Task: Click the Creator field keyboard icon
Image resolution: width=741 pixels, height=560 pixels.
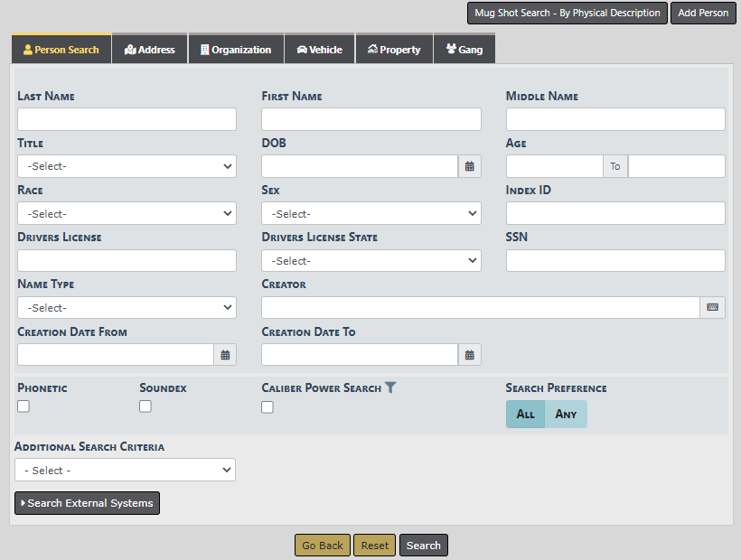Action: click(x=712, y=308)
